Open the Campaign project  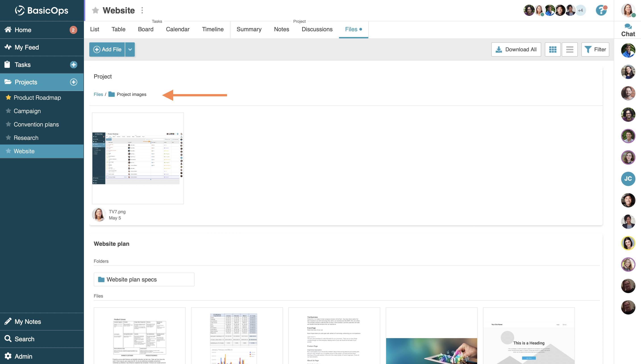[27, 111]
